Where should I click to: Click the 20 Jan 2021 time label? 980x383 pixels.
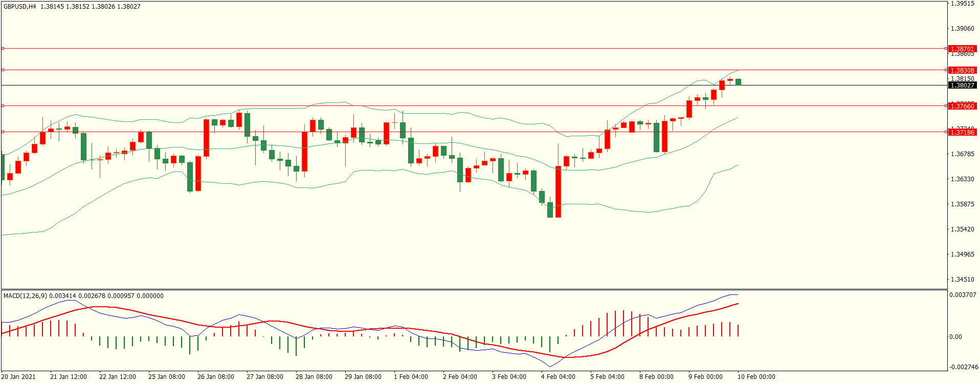click(x=18, y=377)
